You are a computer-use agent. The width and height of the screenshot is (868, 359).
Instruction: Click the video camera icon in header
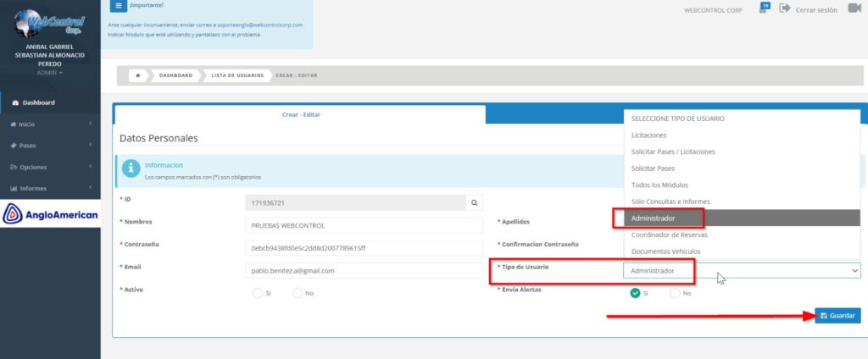click(854, 9)
